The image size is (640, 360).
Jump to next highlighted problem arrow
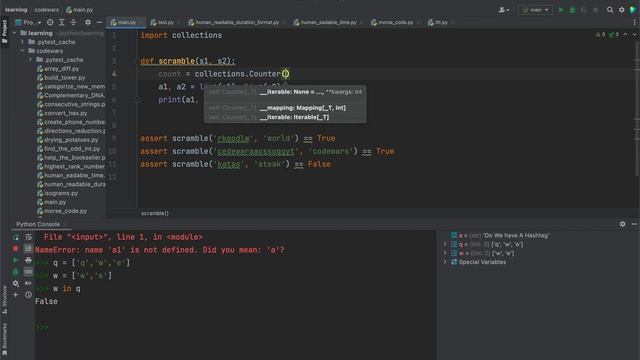(x=634, y=35)
